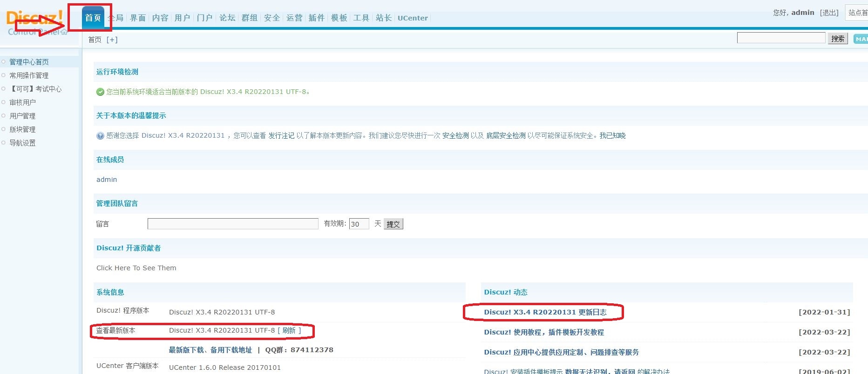Open the 插件 navigation tab

pyautogui.click(x=317, y=18)
